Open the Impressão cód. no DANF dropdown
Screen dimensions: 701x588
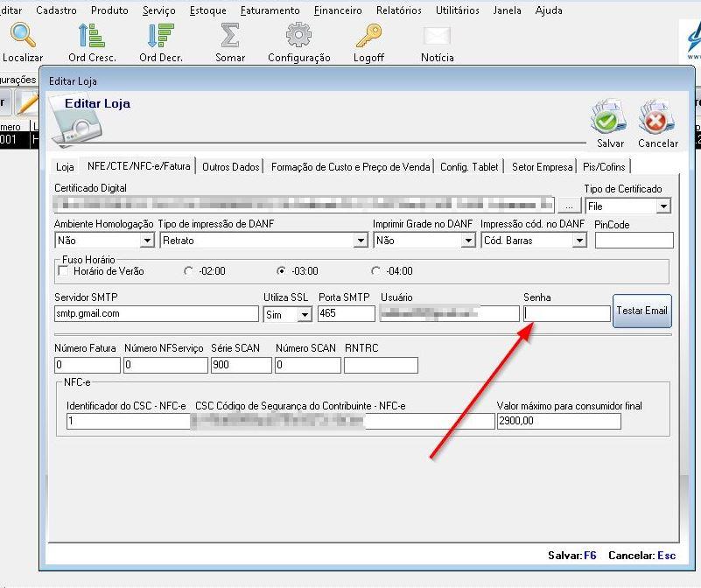point(579,241)
